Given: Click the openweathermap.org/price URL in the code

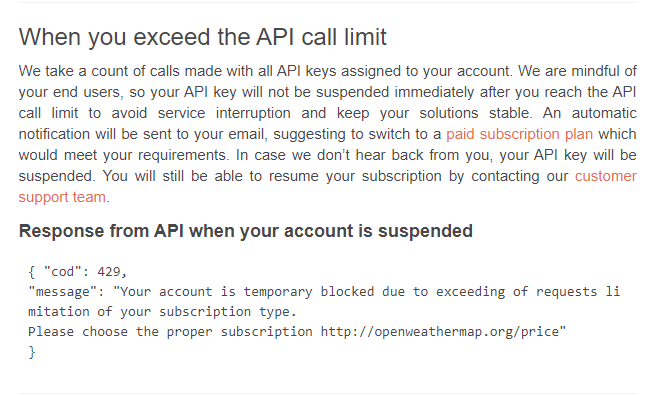Looking at the screenshot, I should pyautogui.click(x=440, y=332).
